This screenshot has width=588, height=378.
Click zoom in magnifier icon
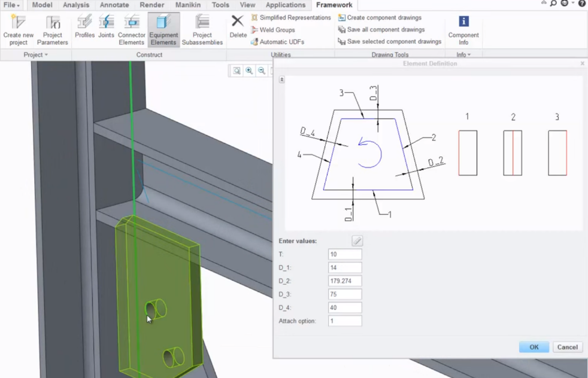(x=249, y=71)
